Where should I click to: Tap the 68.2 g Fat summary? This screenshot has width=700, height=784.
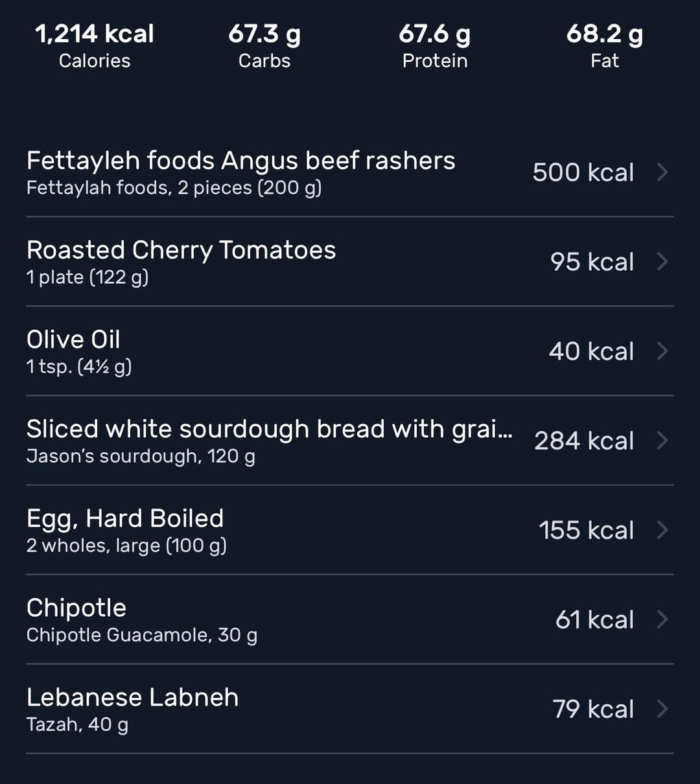coord(605,45)
